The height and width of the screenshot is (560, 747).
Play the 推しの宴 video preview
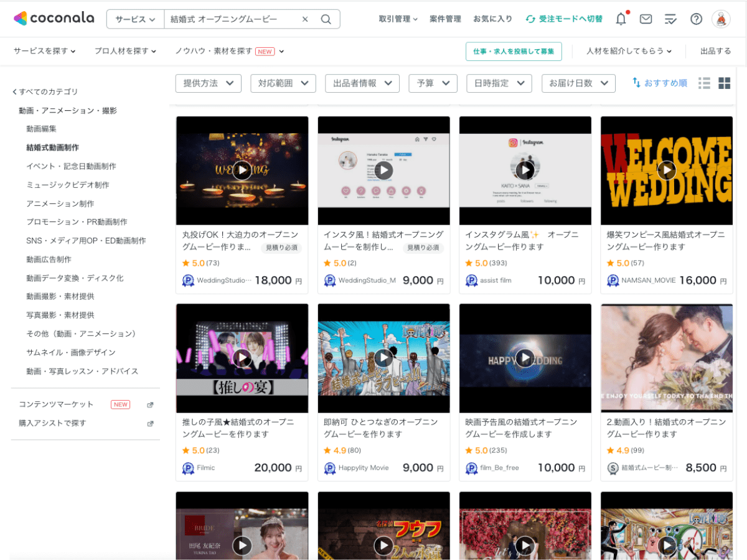pyautogui.click(x=242, y=358)
